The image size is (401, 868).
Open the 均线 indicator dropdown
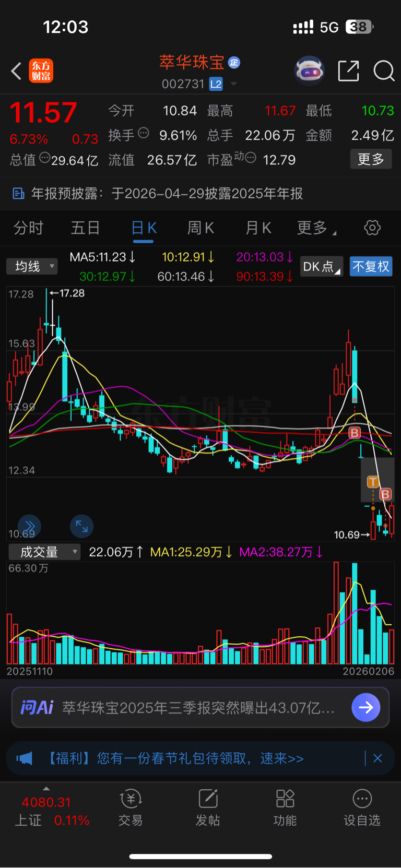tap(32, 267)
